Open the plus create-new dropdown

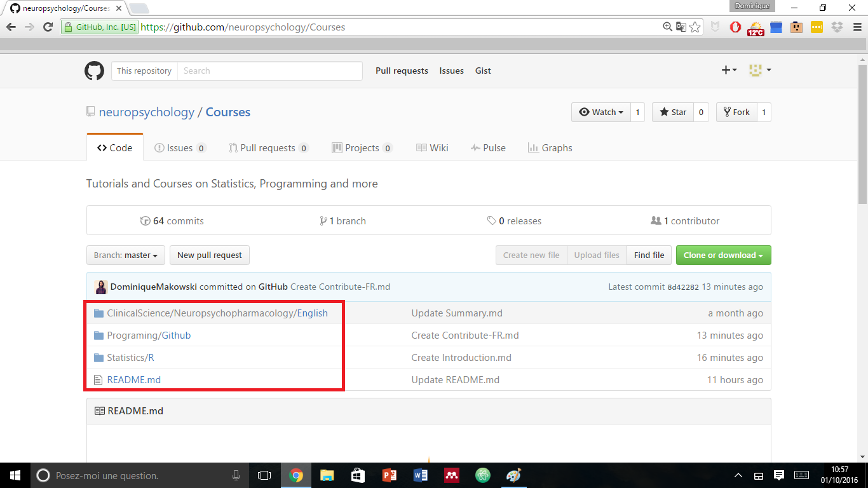coord(729,70)
